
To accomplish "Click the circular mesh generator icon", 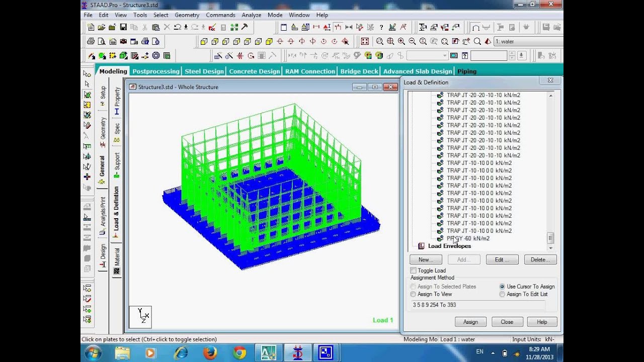I will (156, 56).
